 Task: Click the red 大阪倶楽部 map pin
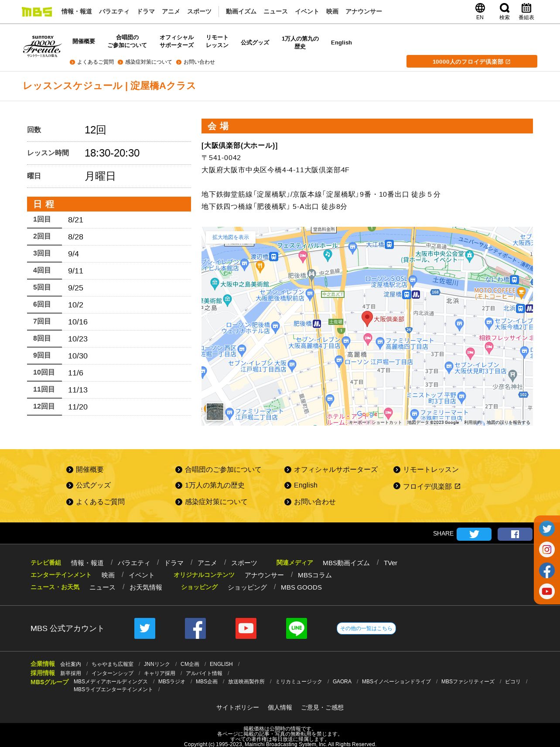(x=367, y=318)
